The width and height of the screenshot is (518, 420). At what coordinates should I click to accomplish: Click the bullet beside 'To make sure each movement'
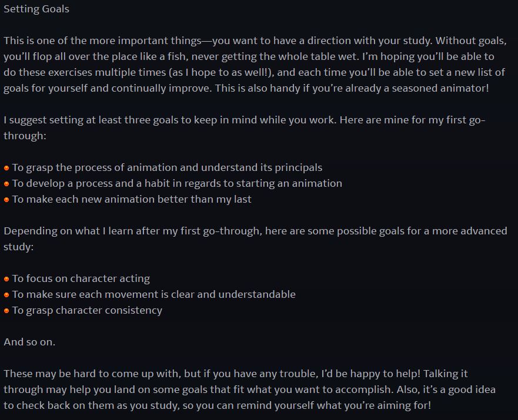point(6,295)
